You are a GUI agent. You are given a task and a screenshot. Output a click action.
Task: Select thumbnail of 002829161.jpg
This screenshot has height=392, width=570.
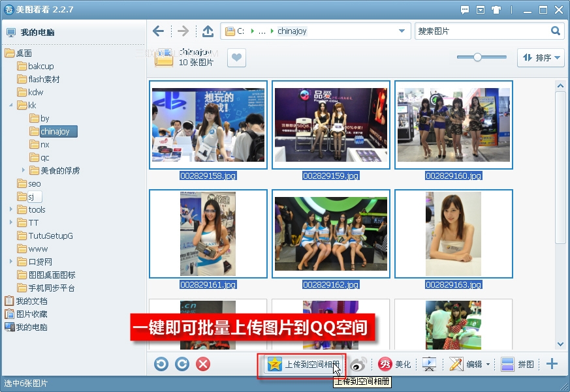[208, 234]
